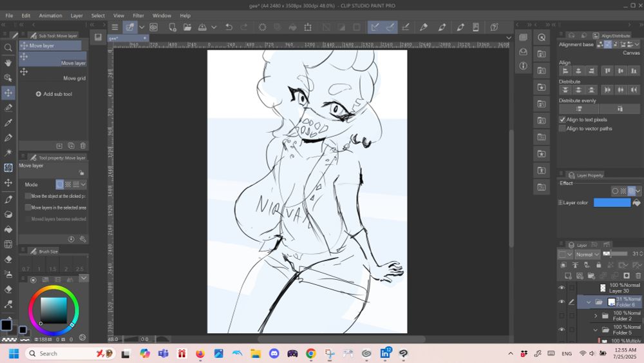
Task: Click Add sub tool button
Action: point(54,94)
